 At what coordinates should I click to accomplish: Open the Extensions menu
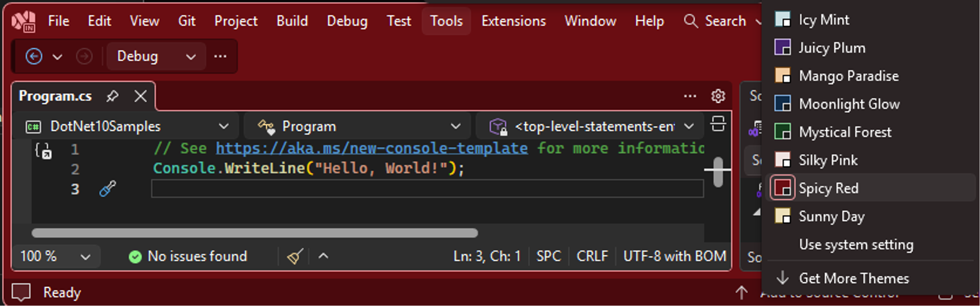point(513,21)
